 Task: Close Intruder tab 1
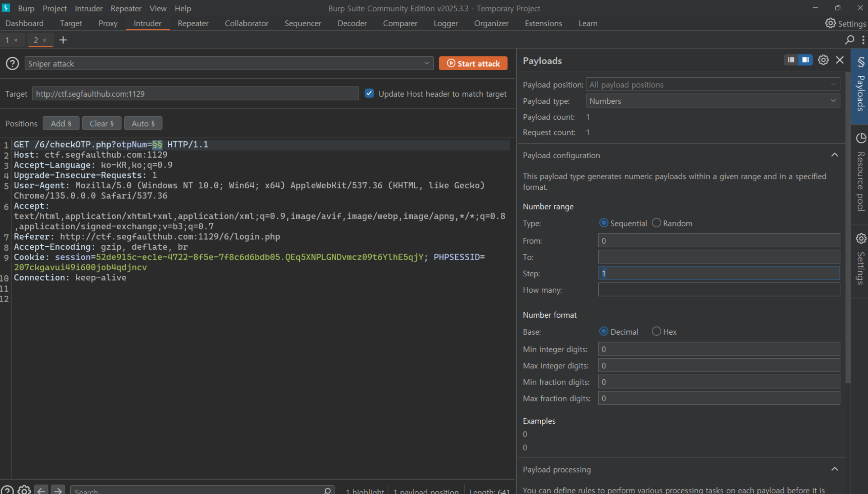coord(16,40)
